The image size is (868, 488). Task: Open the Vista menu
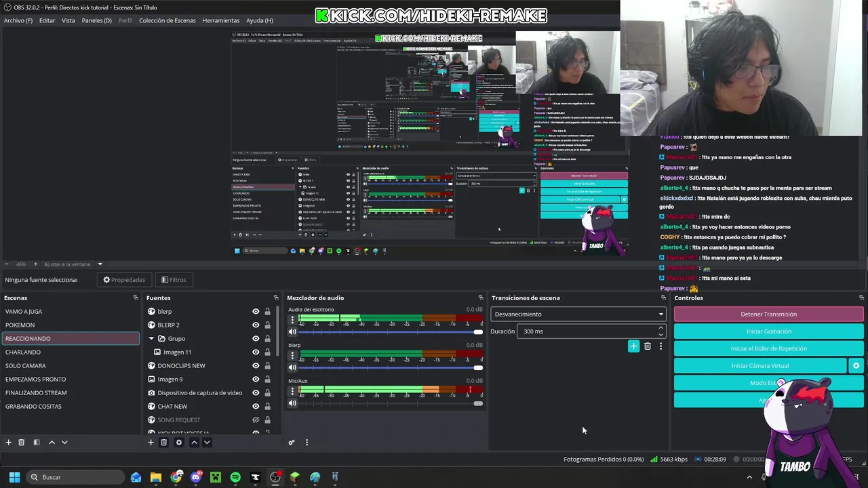[68, 20]
